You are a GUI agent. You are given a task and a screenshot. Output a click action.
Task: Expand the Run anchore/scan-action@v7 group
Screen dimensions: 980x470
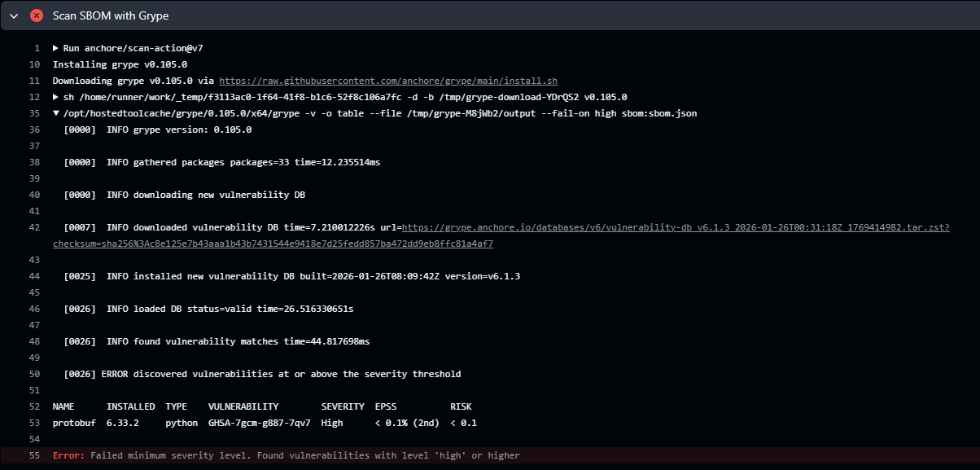click(x=56, y=48)
